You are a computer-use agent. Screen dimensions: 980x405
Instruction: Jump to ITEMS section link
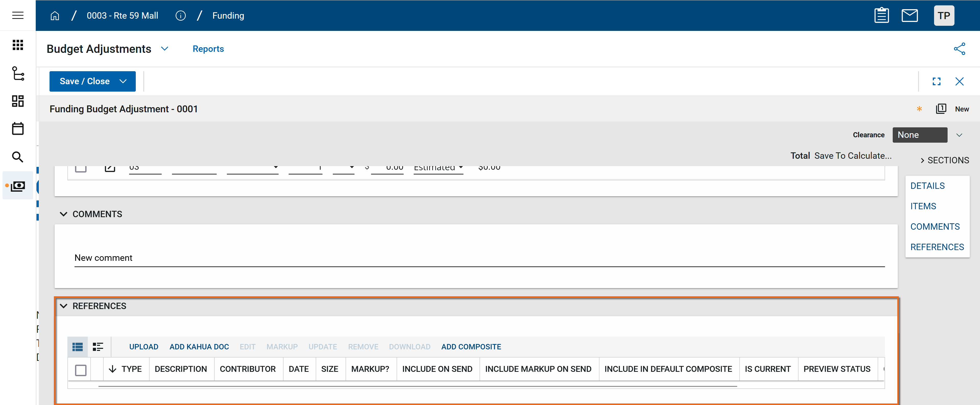923,206
